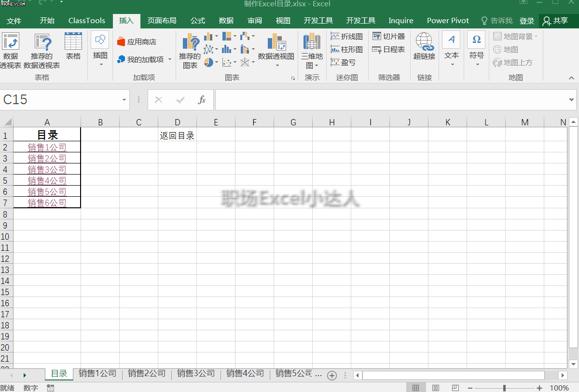
Task: Insert a Timeline (日程表)
Action: pyautogui.click(x=388, y=50)
